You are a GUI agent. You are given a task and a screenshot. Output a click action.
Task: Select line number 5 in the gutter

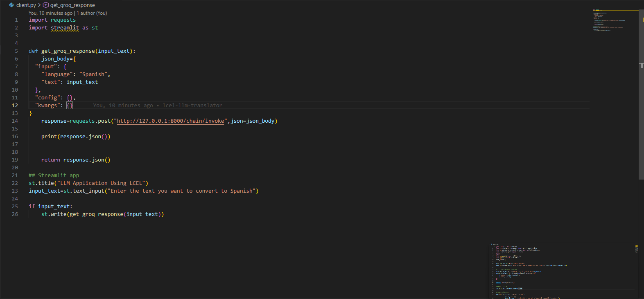[x=16, y=51]
